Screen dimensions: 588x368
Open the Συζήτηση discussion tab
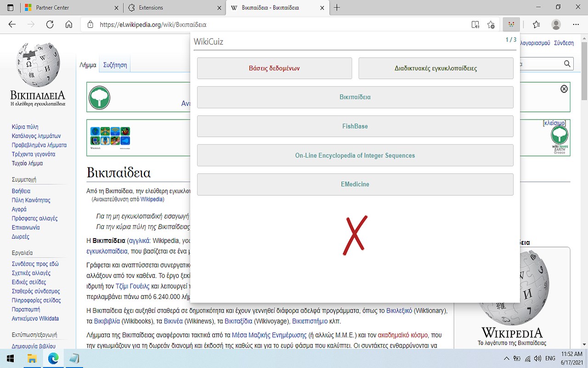115,65
